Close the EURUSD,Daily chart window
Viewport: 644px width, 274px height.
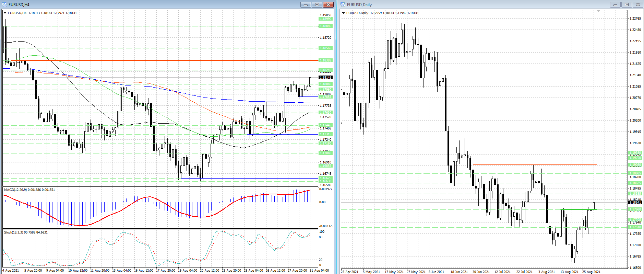point(638,4)
